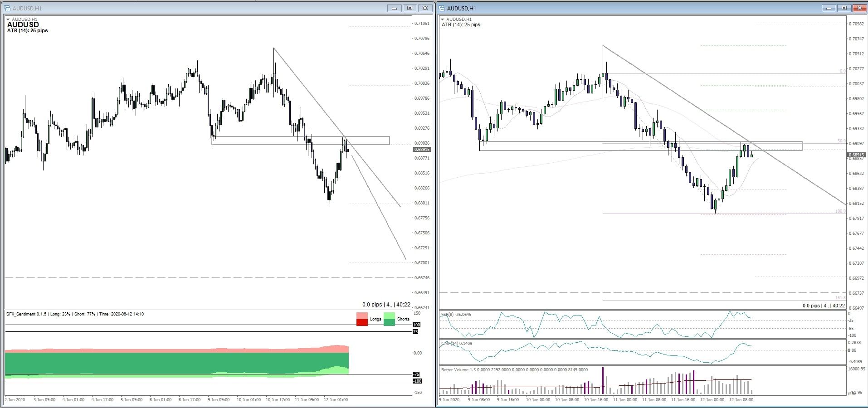Minimize the right AUDUSD,H1 chart window
The height and width of the screenshot is (408, 868).
click(829, 8)
